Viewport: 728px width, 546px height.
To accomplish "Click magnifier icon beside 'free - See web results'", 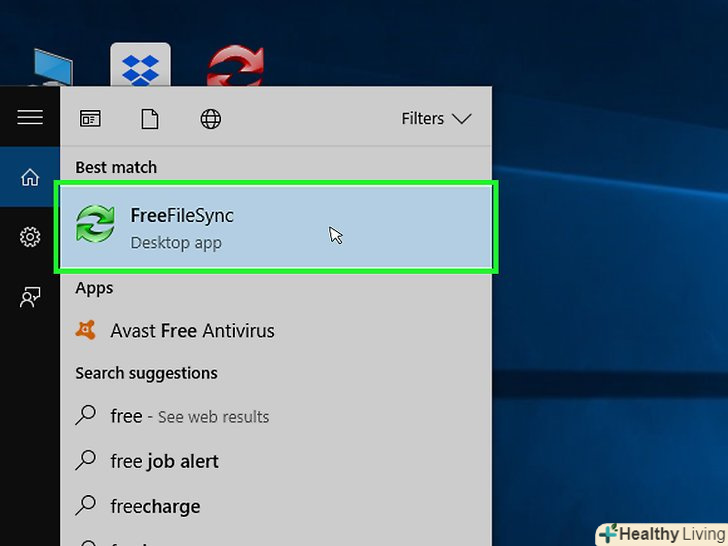I will (85, 415).
